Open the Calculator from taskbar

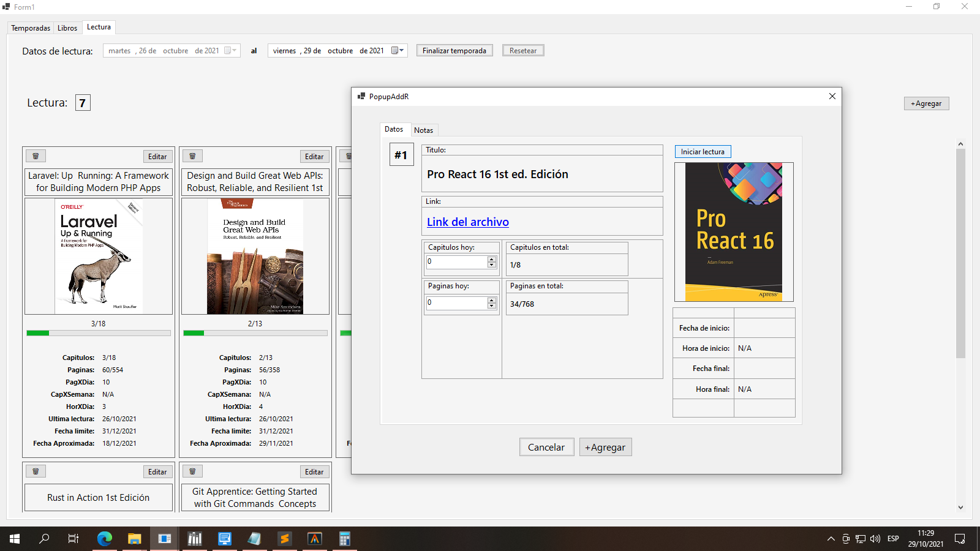pyautogui.click(x=345, y=539)
